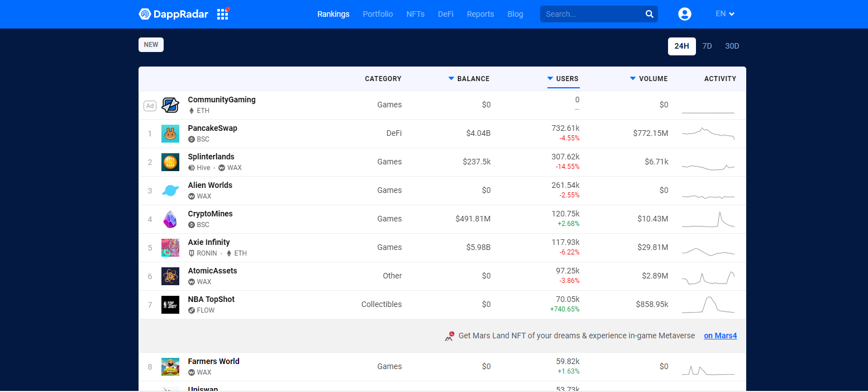This screenshot has width=868, height=392.
Task: Click the CryptoMines crystal logo
Action: (x=170, y=219)
